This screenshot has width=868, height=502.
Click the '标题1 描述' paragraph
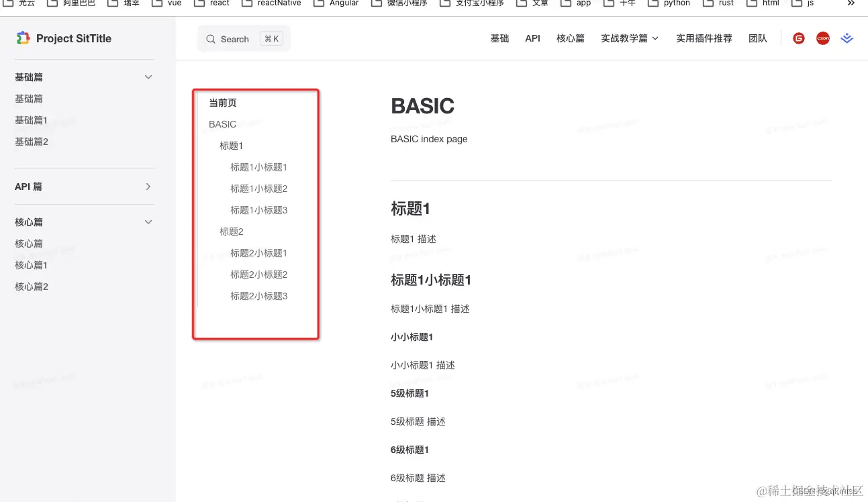tap(414, 239)
